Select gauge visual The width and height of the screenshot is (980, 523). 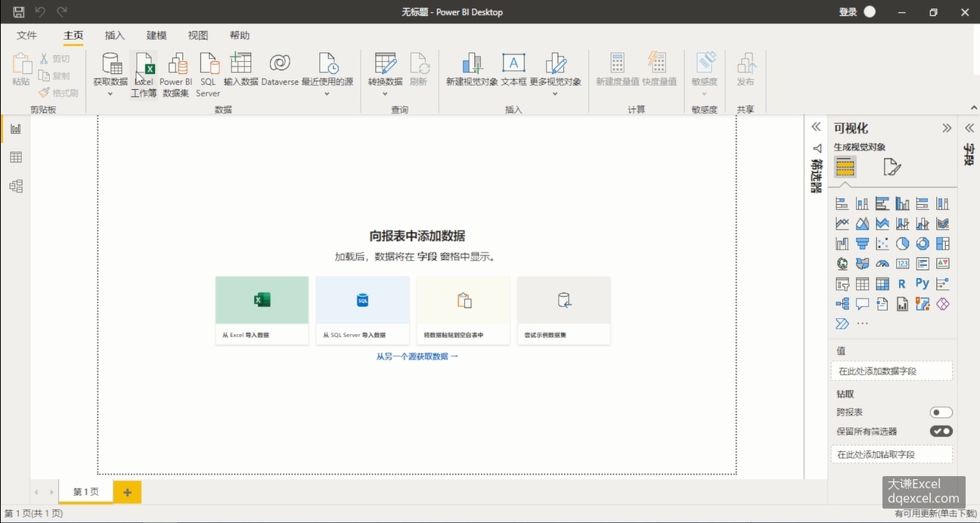pyautogui.click(x=882, y=264)
